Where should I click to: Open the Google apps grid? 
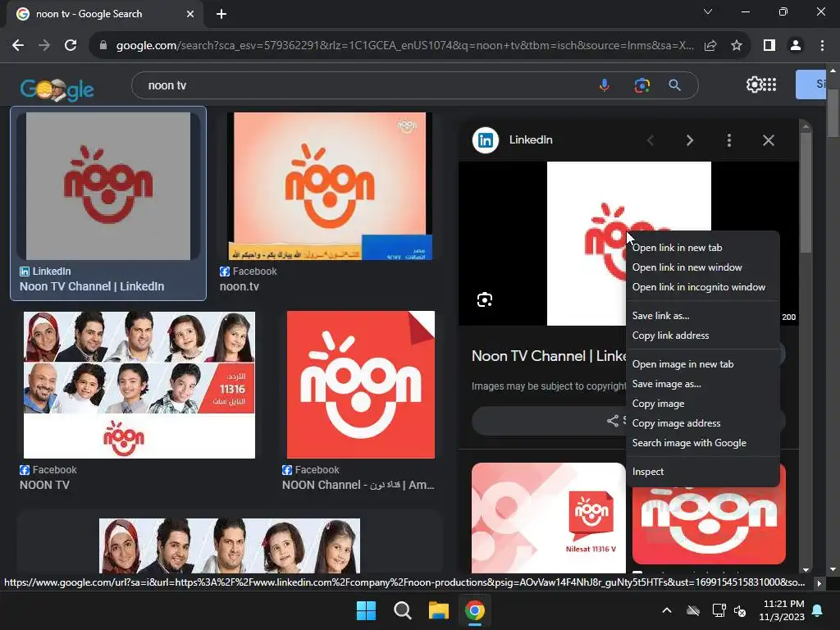(769, 84)
